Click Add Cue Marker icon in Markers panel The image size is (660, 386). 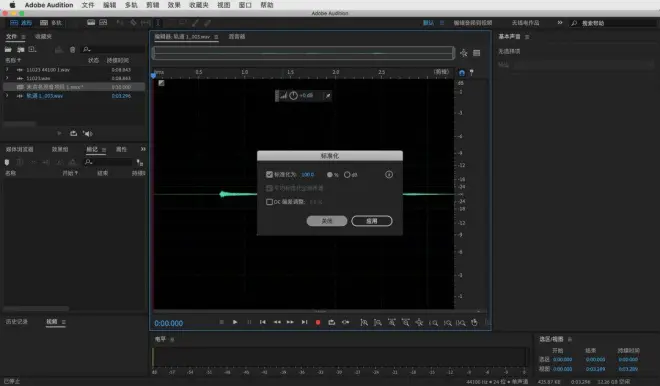coord(7,162)
